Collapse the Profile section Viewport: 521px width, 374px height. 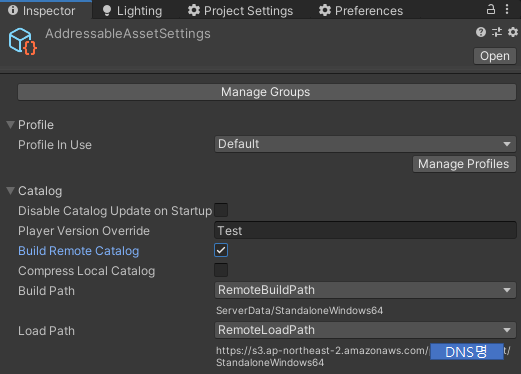point(10,125)
